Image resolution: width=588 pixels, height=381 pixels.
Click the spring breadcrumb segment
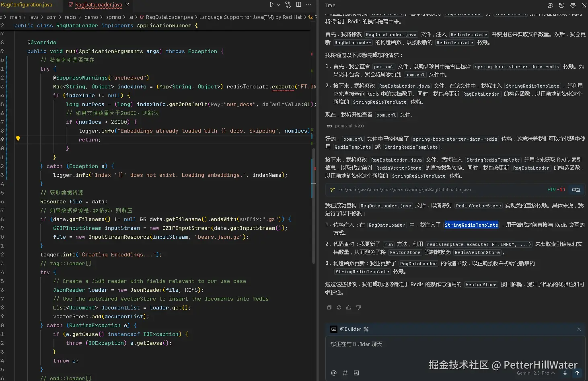[113, 17]
